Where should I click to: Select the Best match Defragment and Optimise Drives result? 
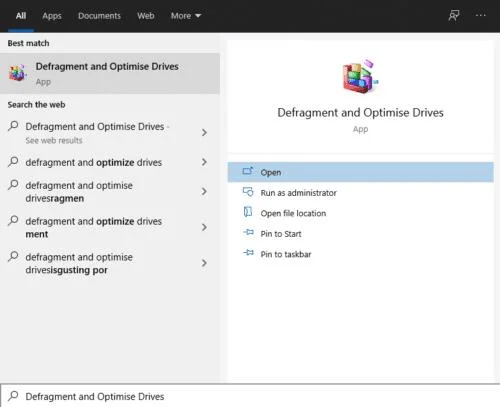click(x=110, y=73)
